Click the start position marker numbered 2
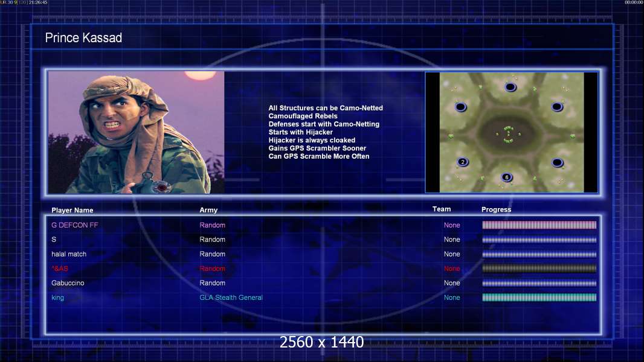 tap(463, 162)
